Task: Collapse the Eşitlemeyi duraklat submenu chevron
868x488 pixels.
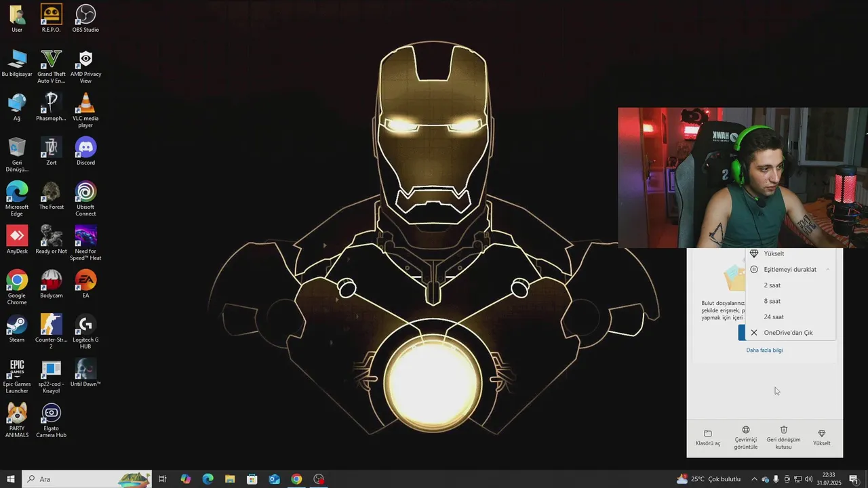Action: (828, 270)
